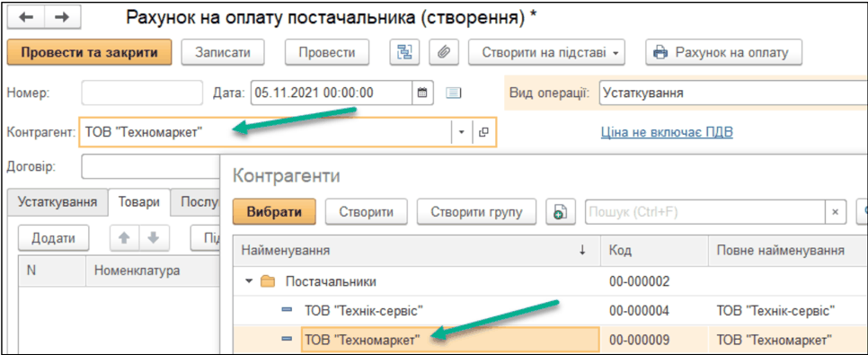This screenshot has width=868, height=355.
Task: Click the Пошук (Ctrl+F) search box
Action: coord(705,212)
